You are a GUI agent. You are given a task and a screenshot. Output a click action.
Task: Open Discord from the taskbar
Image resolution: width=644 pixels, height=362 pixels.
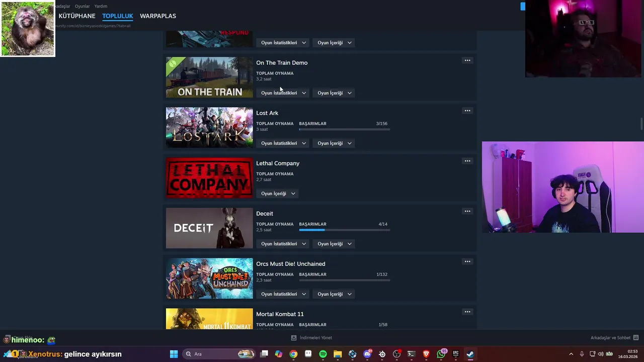coord(367,354)
